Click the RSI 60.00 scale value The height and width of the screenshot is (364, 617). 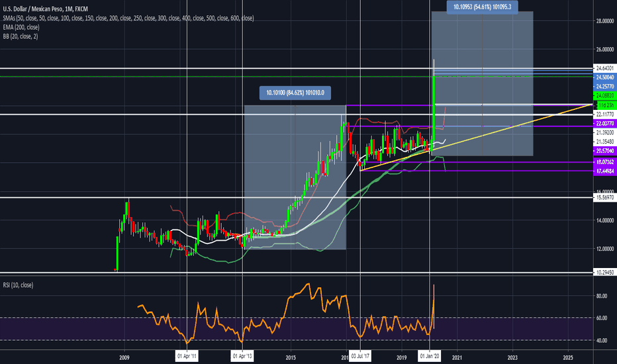pyautogui.click(x=602, y=318)
